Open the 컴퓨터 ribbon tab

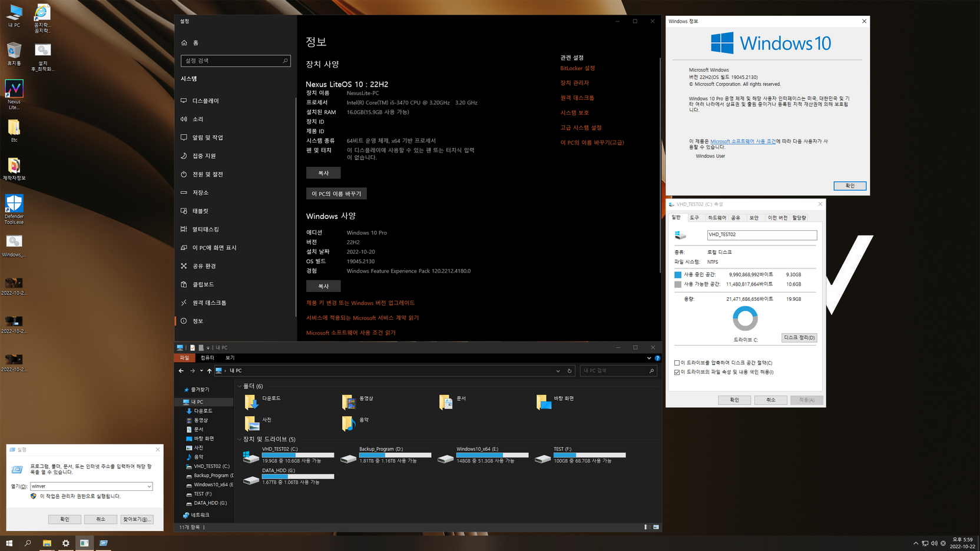(207, 358)
